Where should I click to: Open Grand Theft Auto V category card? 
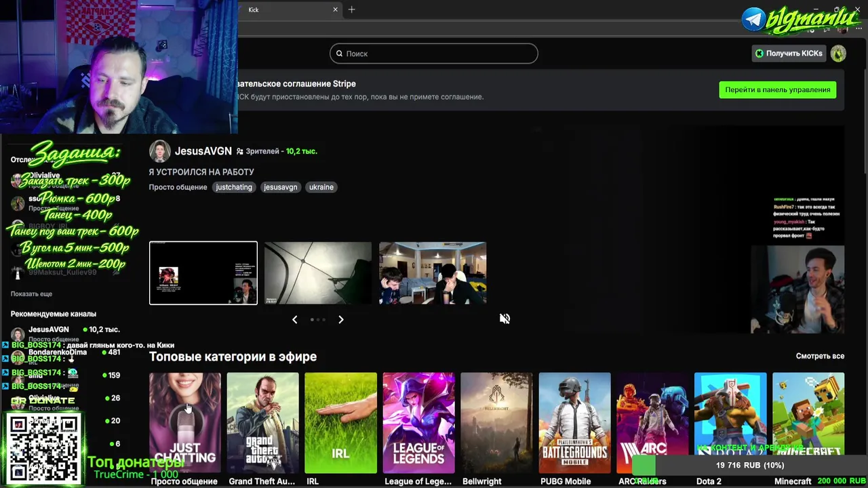point(263,423)
